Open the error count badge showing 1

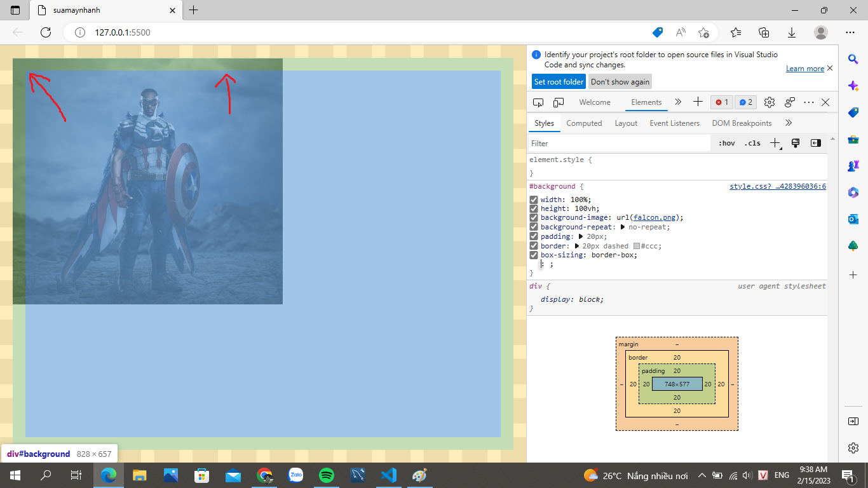click(x=722, y=102)
